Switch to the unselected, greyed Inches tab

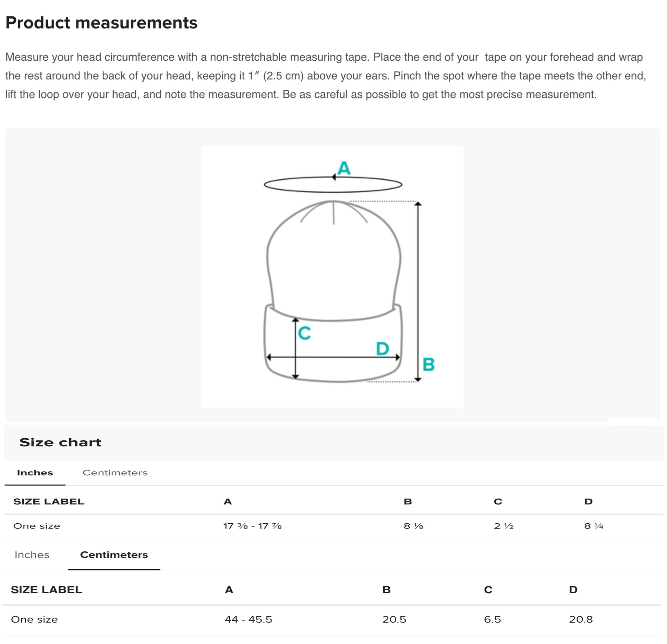32,555
